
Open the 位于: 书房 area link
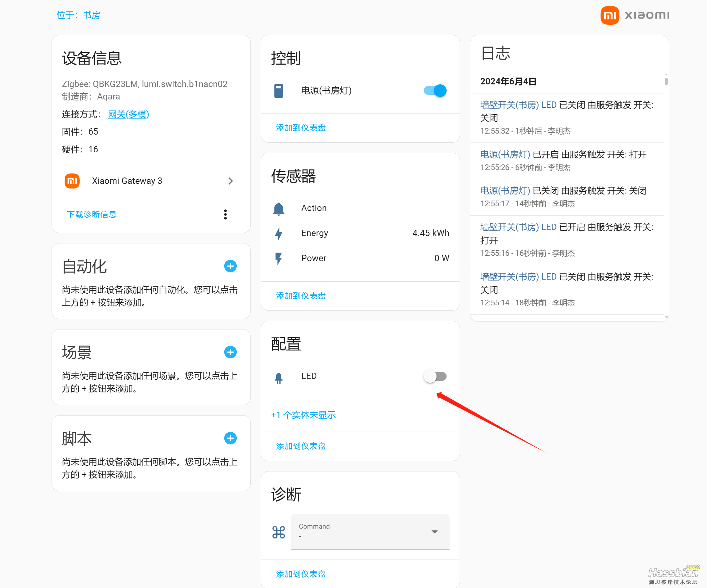(x=78, y=15)
